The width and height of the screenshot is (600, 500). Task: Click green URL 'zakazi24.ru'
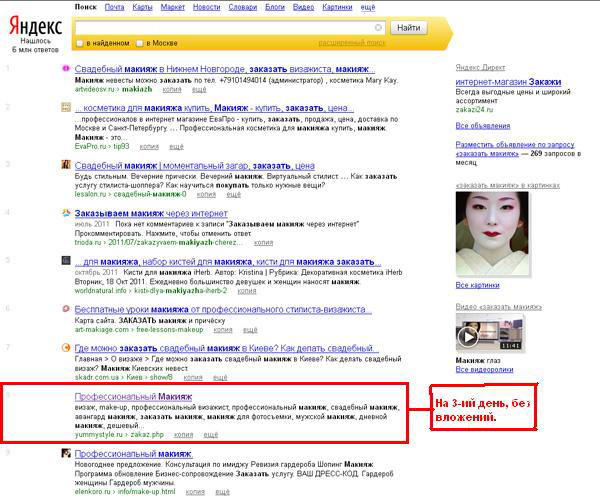(x=474, y=109)
